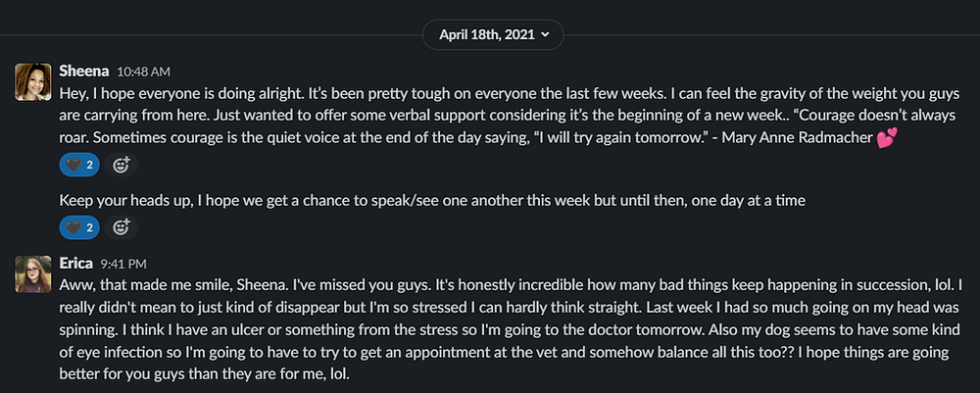Click Erica's message about the vet appointment

click(505, 330)
